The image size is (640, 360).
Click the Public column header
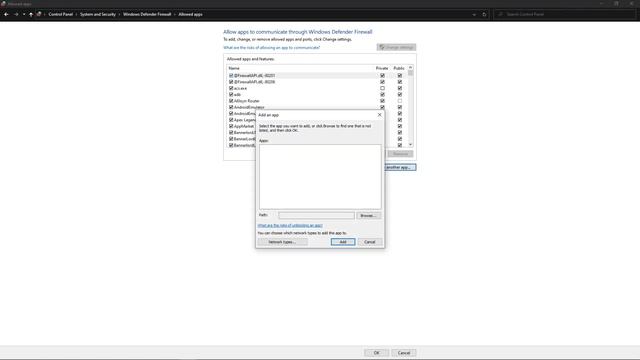tap(399, 68)
